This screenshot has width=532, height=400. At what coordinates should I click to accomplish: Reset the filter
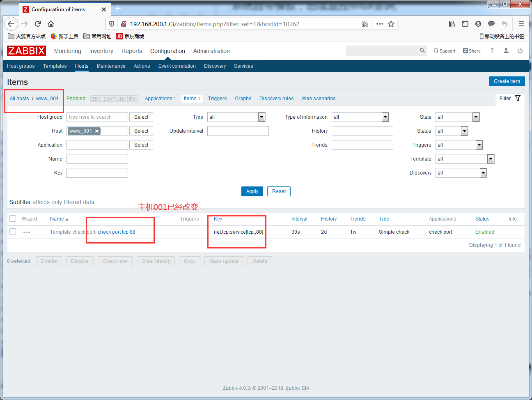point(279,191)
